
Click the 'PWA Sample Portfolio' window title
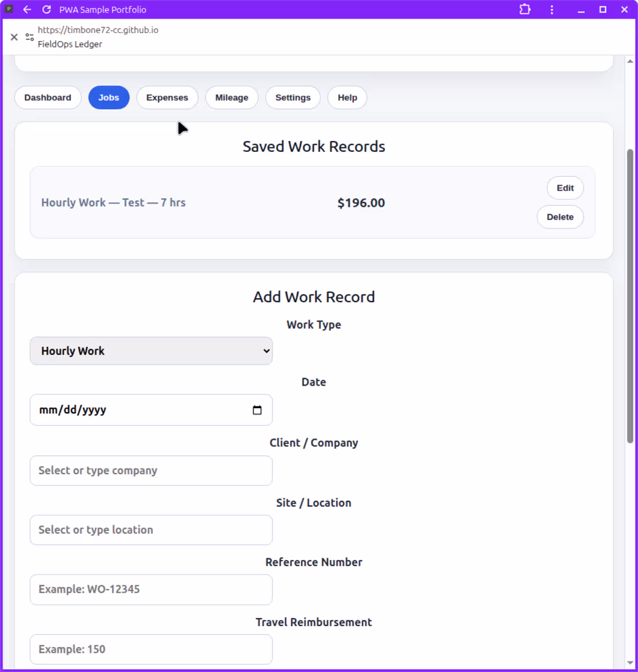103,9
